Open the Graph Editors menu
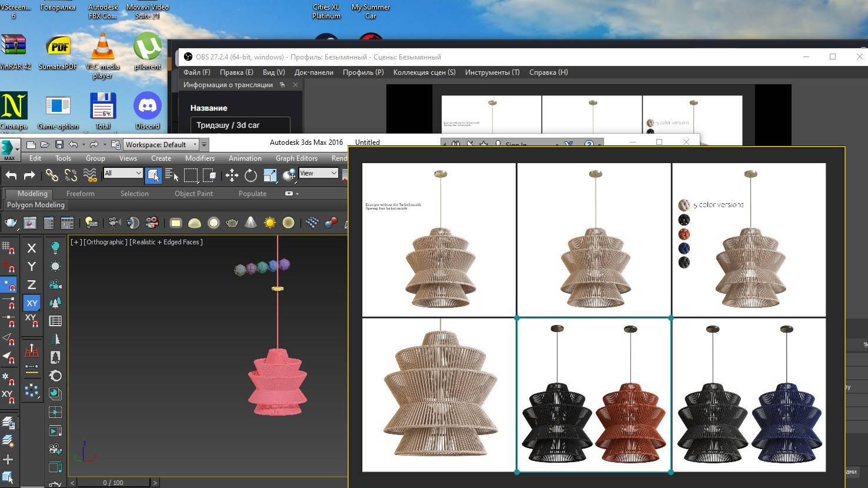Viewport: 868px width, 488px height. [296, 158]
